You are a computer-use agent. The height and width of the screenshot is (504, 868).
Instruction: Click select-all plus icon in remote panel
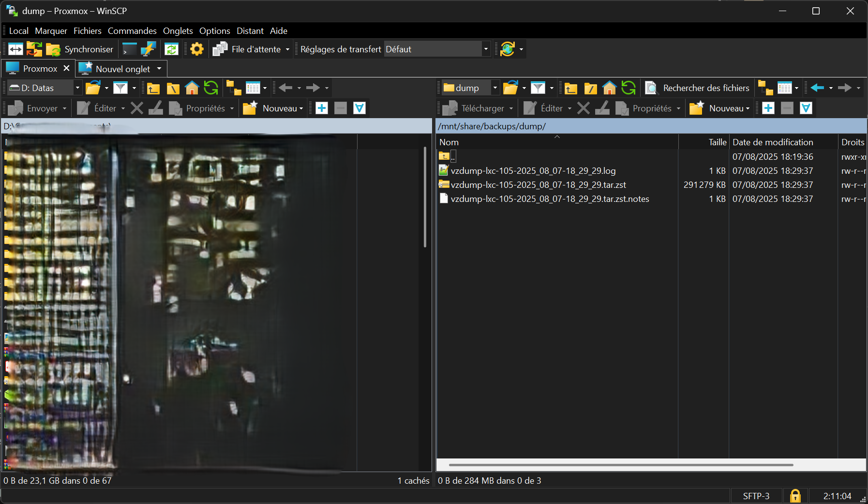pos(768,108)
